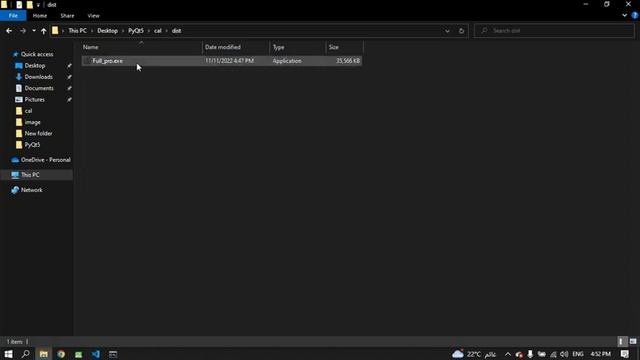
Task: Open OneDrive - Personal in sidebar
Action: tap(45, 160)
